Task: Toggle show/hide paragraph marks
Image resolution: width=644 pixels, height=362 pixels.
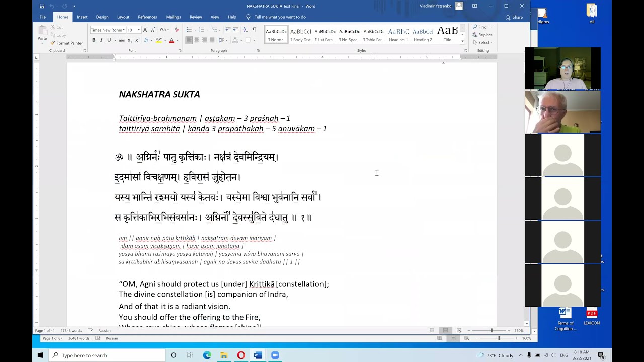Action: click(254, 30)
